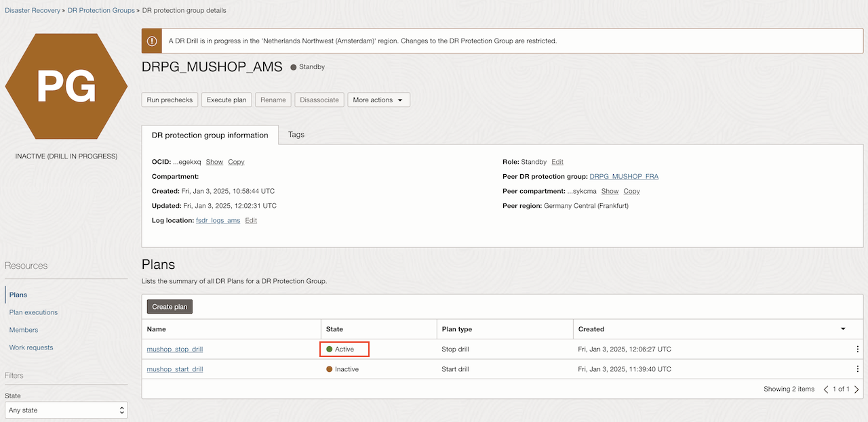This screenshot has height=422, width=868.
Task: Open Members in Resources menu
Action: [24, 330]
